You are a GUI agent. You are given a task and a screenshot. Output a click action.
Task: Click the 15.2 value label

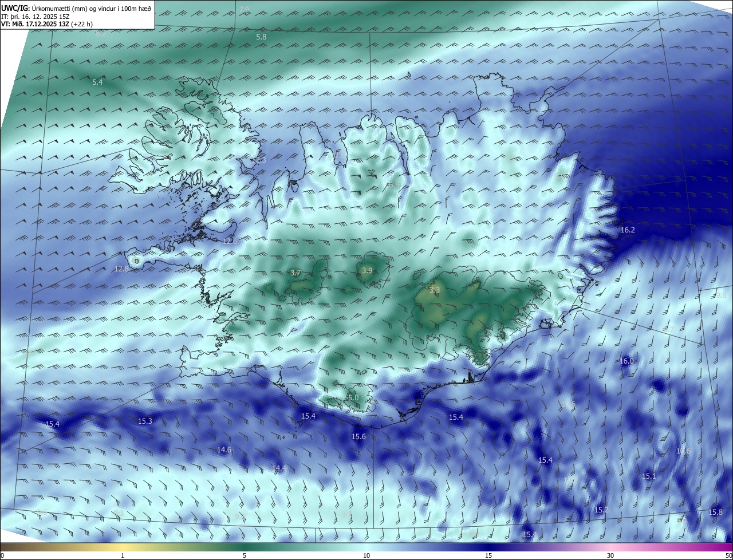601,510
